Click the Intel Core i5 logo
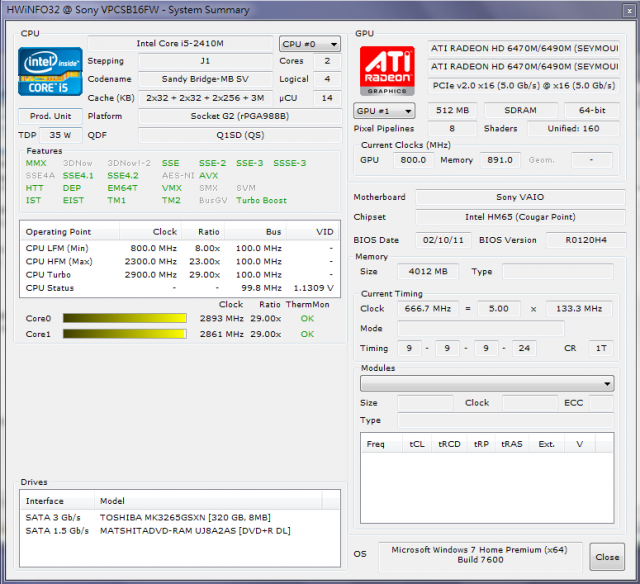640x584 pixels. click(x=50, y=71)
